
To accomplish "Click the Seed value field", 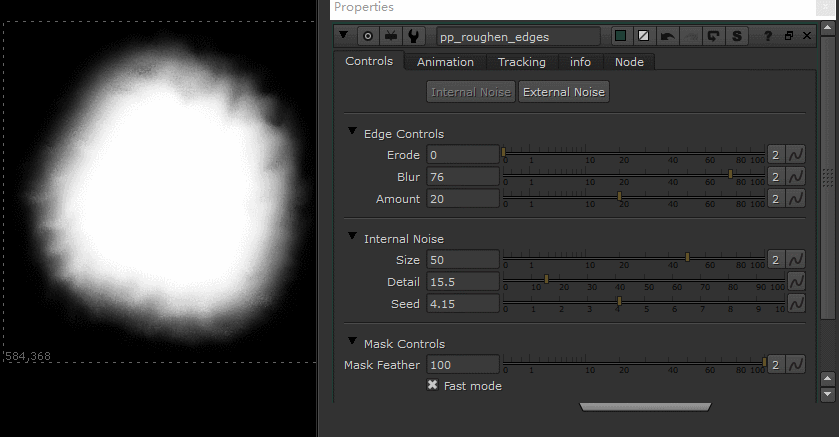I will click(463, 303).
